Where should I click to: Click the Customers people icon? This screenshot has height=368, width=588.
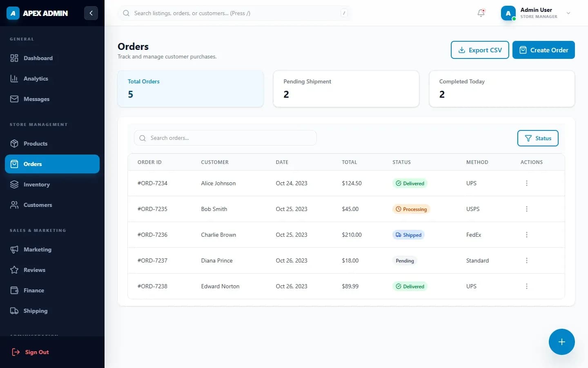pos(14,205)
